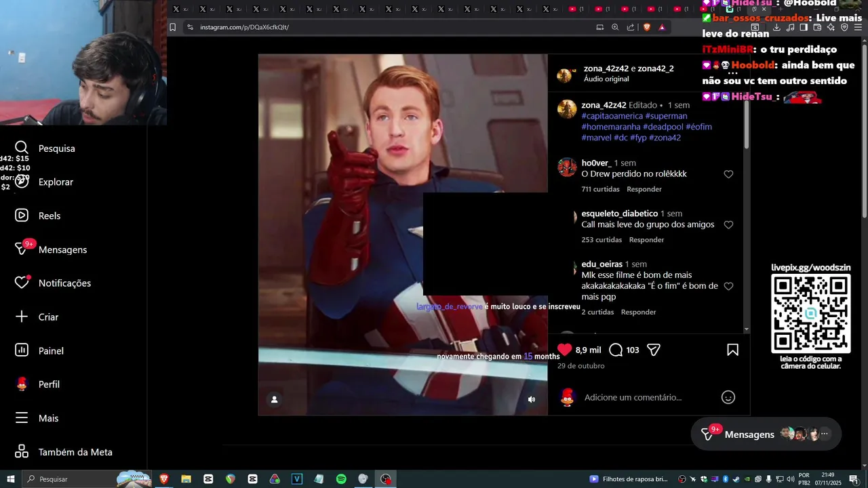Image resolution: width=868 pixels, height=488 pixels.
Task: Select Criar plus icon
Action: point(22,317)
